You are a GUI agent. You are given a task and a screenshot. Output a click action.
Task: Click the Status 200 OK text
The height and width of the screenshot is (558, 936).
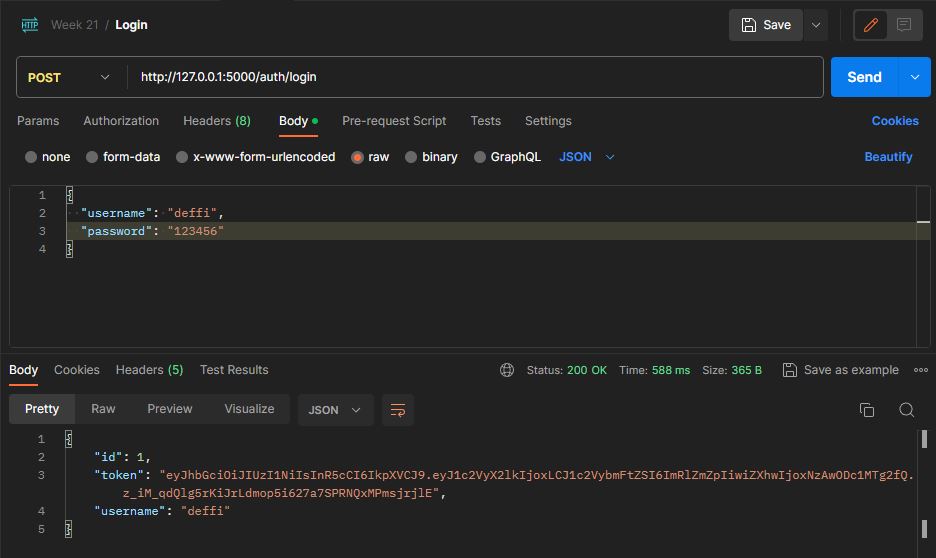pyautogui.click(x=566, y=370)
